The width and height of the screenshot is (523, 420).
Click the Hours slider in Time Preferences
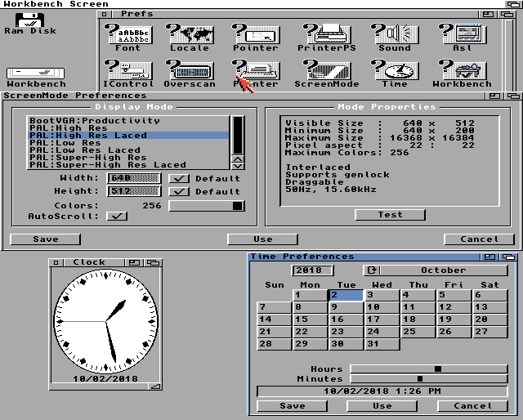point(428,369)
